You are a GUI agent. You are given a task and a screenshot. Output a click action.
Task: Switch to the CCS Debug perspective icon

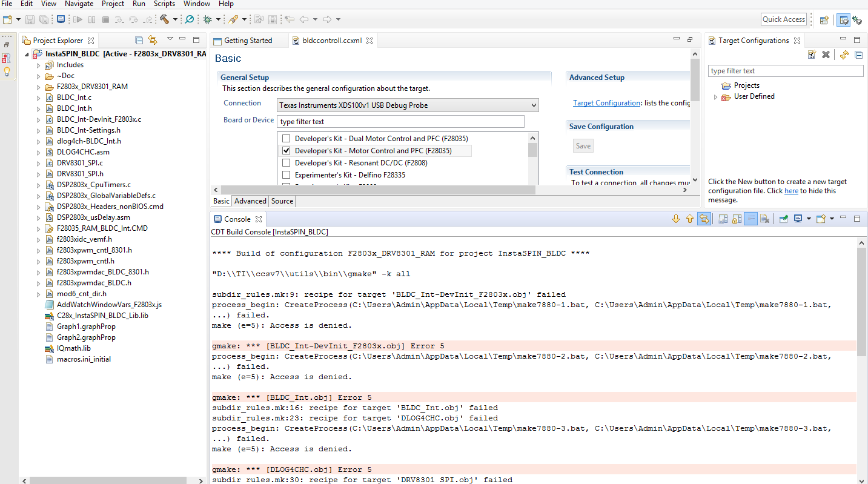tap(857, 19)
